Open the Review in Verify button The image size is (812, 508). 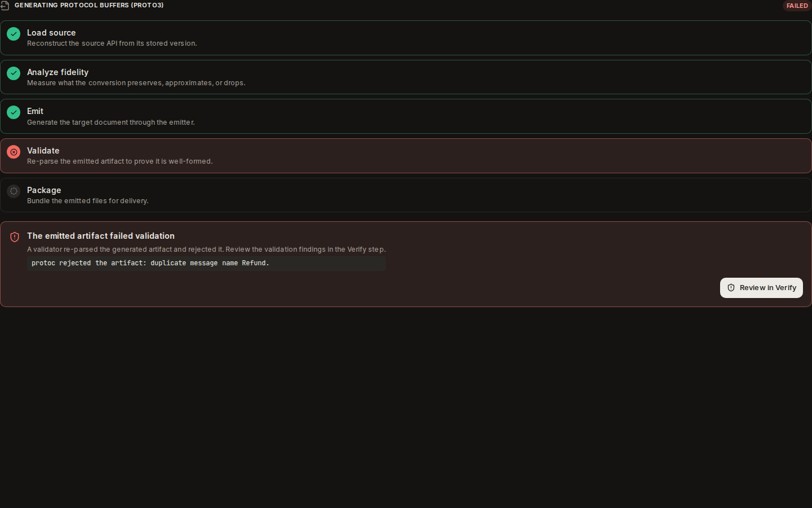[761, 288]
